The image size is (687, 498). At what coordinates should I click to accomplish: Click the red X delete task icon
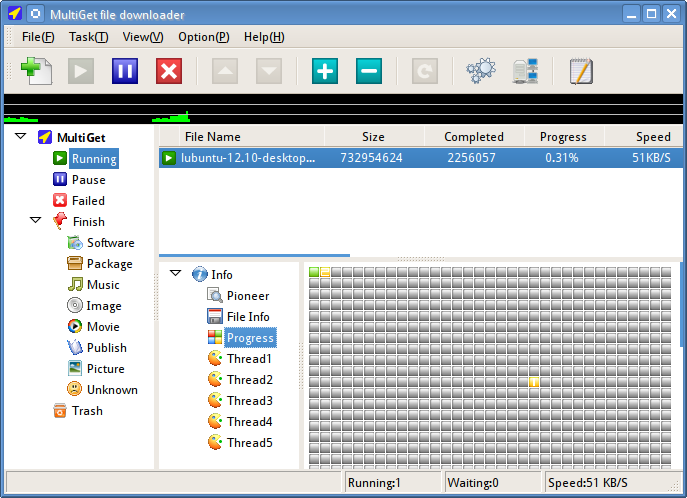click(x=169, y=71)
